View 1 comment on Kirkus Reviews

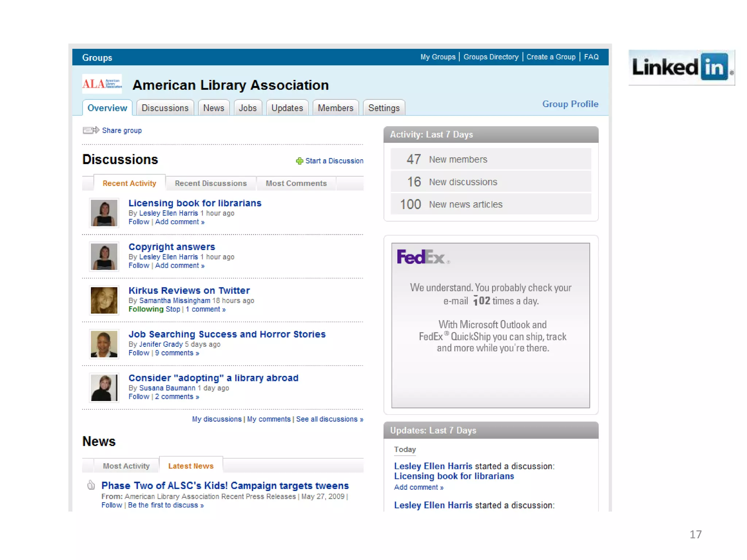[206, 309]
